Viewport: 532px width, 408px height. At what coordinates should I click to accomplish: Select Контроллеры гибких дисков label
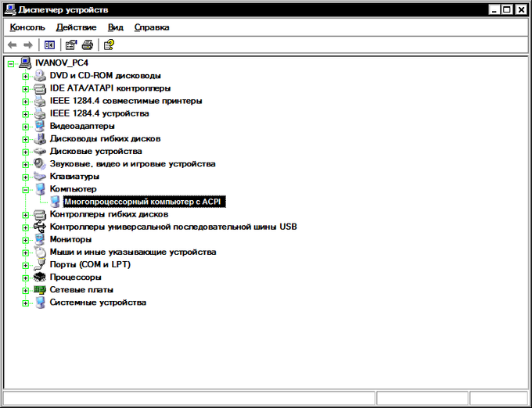[x=109, y=214]
